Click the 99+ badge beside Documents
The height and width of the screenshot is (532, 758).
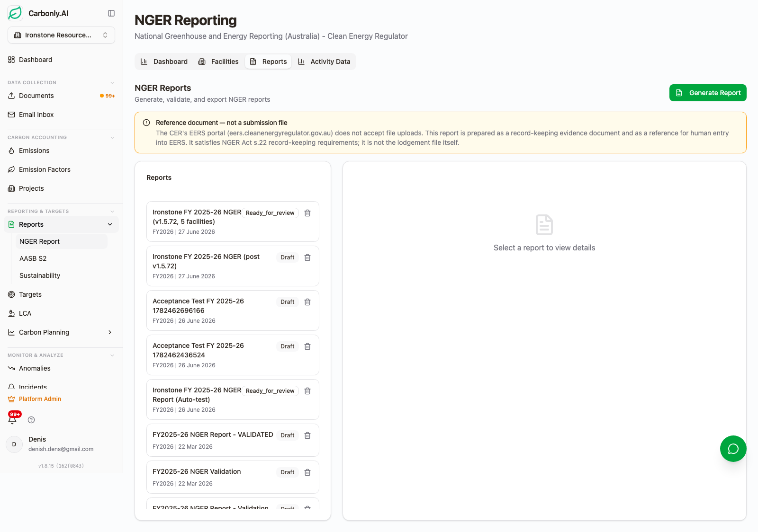(108, 96)
